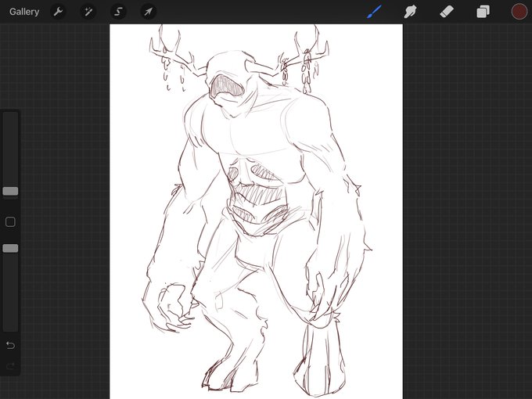This screenshot has height=399, width=532.
Task: Click the brush size slider handle
Action: point(10,191)
